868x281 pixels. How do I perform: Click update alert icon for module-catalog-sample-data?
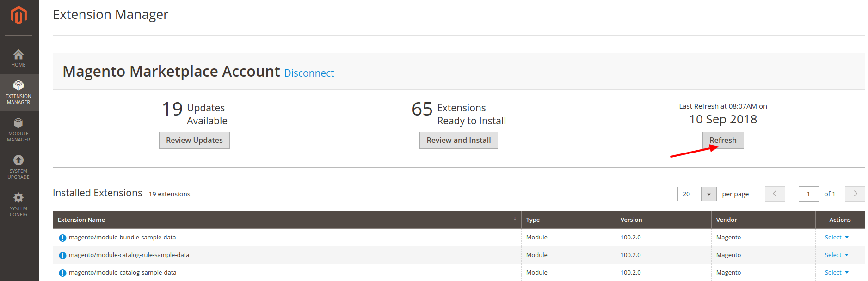[x=62, y=273]
